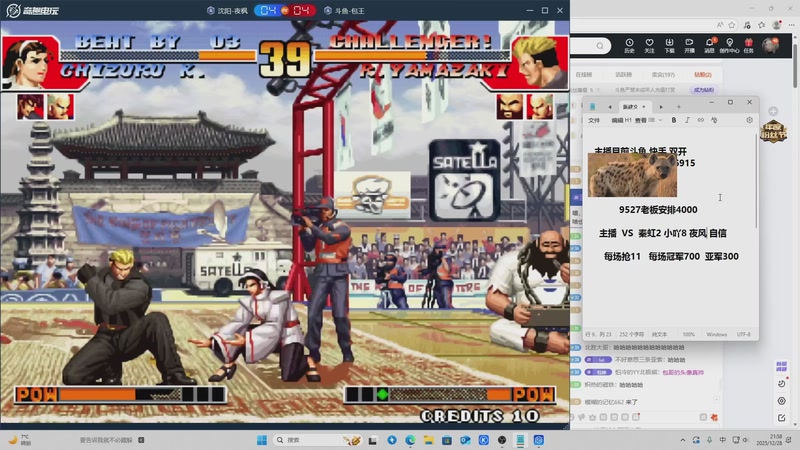Click the 开播 start-streaming icon

click(x=689, y=45)
